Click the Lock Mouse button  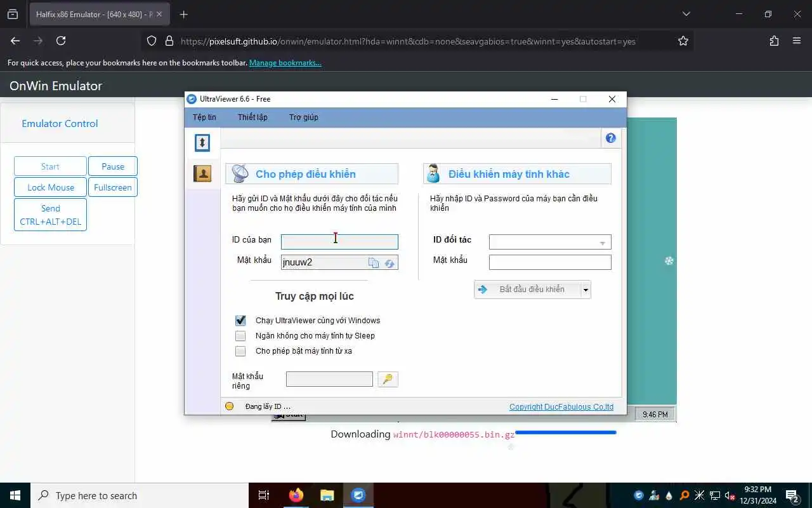50,187
